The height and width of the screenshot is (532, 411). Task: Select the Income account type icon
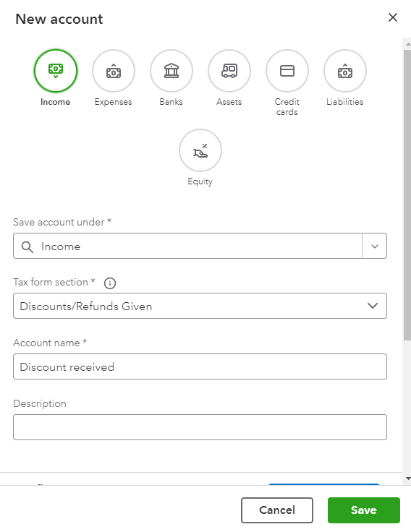(x=56, y=71)
